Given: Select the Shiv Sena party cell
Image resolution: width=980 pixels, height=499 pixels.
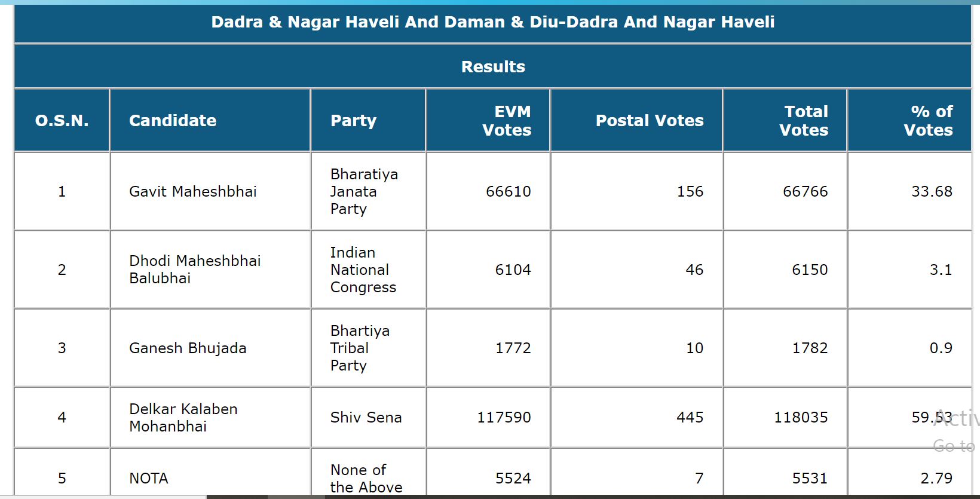Looking at the screenshot, I should tap(366, 417).
